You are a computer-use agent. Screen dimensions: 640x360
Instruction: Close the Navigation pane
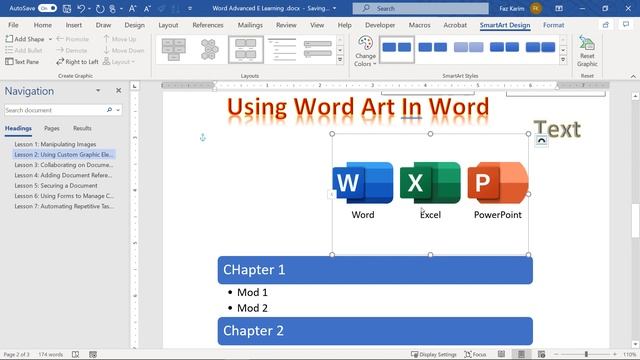(118, 91)
